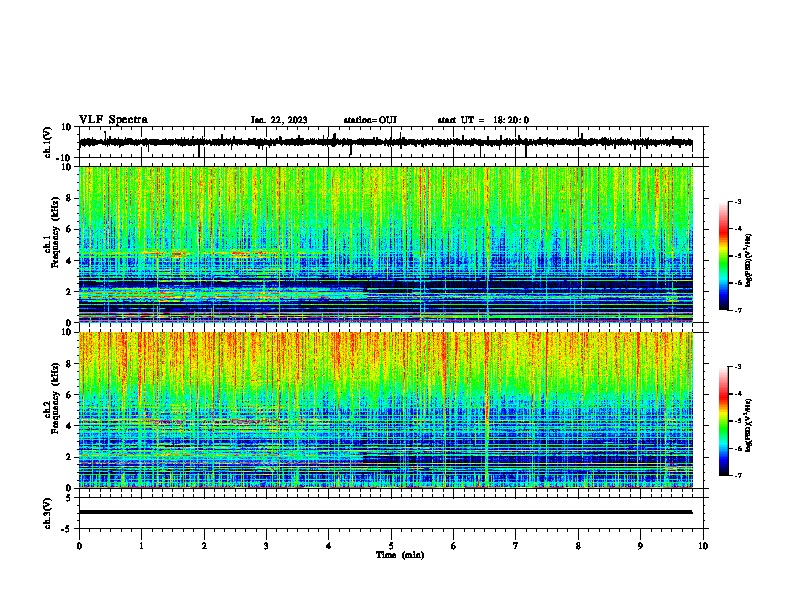Click the "2" tick on the time axis
Viewport: 792px width, 612px height.
coord(204,546)
